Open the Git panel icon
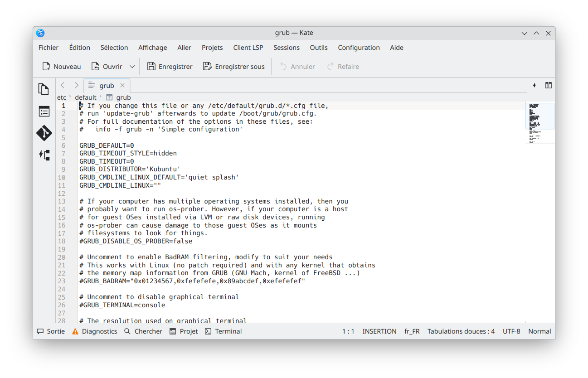Screen dimensions: 588x378 tap(44, 133)
